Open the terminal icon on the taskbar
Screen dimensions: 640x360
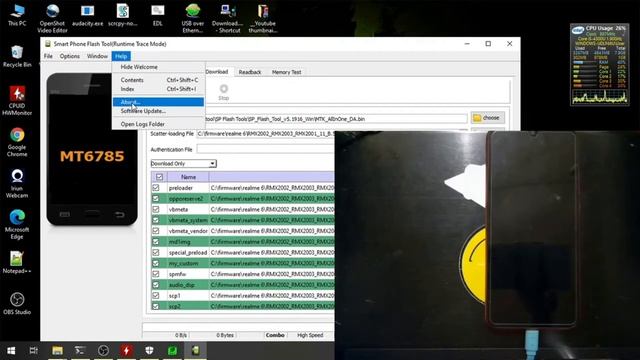click(x=80, y=351)
